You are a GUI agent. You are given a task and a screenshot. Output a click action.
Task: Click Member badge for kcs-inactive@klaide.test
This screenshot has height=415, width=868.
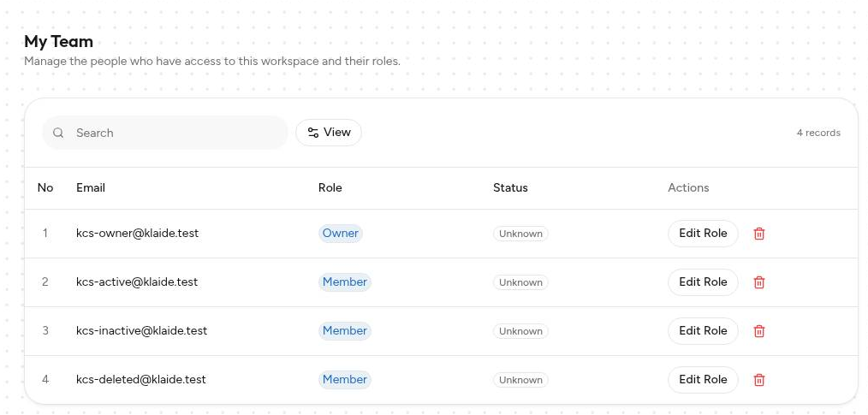[x=345, y=331]
